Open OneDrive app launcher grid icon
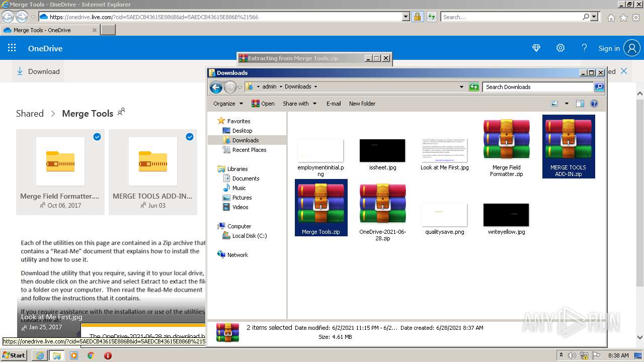The width and height of the screenshot is (644, 362). point(12,48)
